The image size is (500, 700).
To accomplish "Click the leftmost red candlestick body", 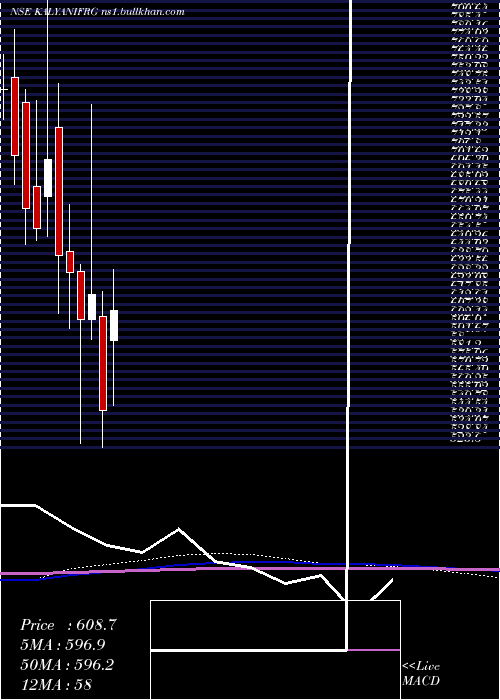I will (x=15, y=117).
